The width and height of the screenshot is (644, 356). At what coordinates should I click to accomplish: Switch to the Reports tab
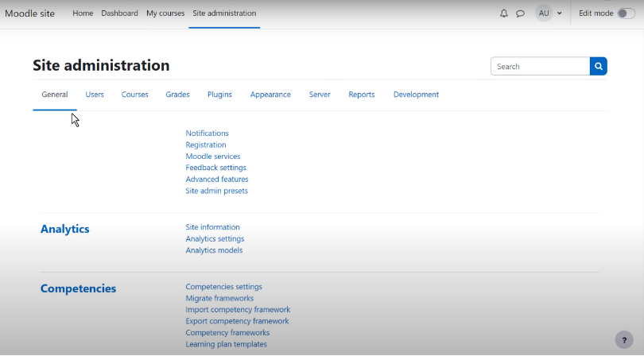[362, 95]
